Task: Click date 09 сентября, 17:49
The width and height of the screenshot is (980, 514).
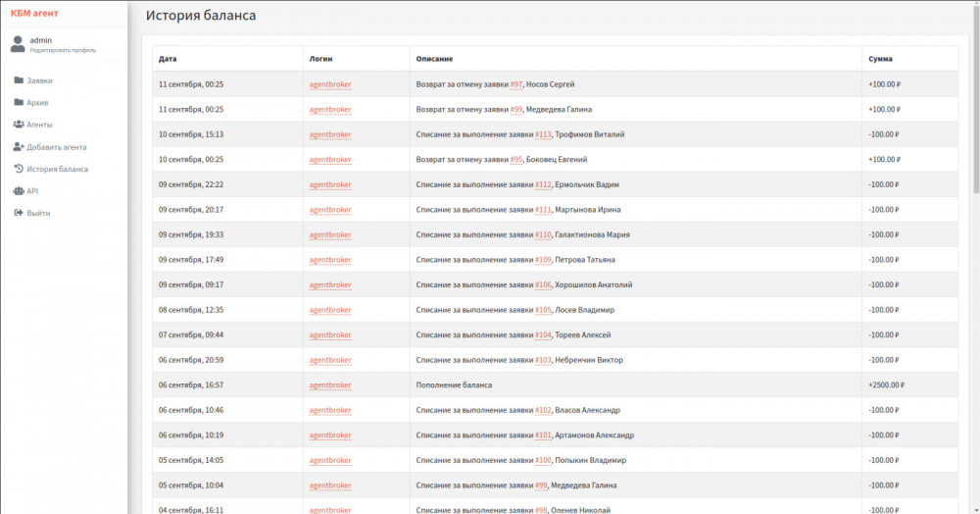Action: (x=191, y=260)
